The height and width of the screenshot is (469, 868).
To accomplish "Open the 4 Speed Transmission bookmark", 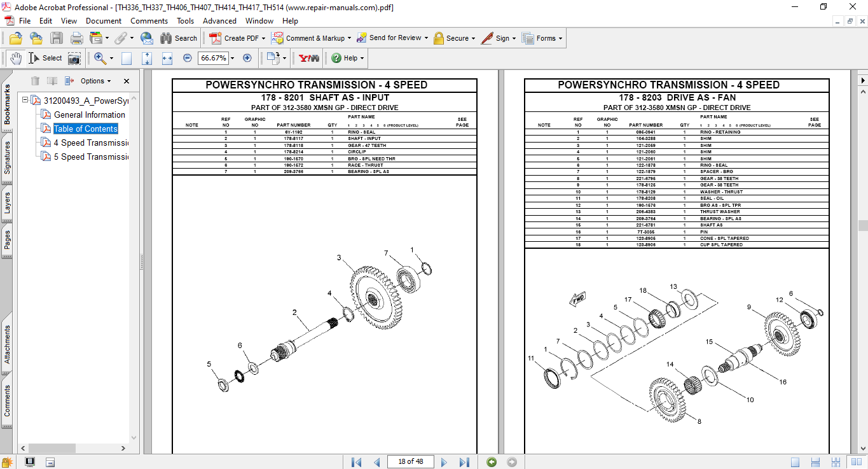I will (91, 143).
